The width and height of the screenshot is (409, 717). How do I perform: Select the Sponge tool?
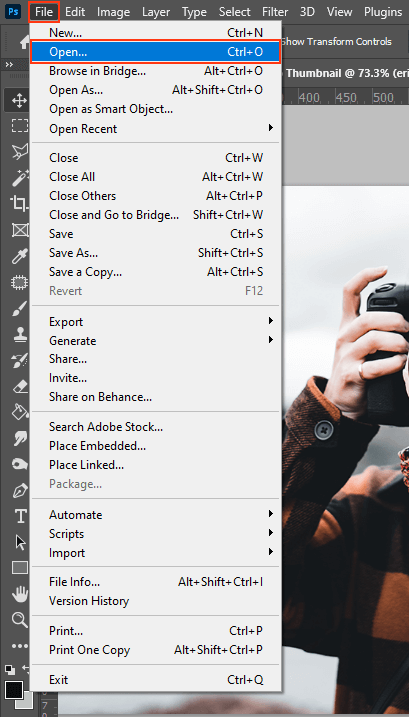click(x=20, y=464)
